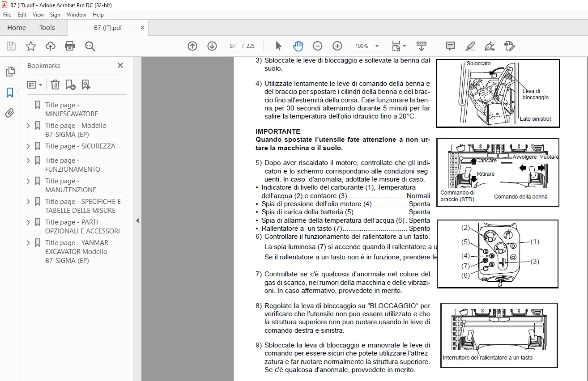588x381 pixels.
Task: Close the B7 (IT).pdf tab
Action: pyautogui.click(x=143, y=28)
